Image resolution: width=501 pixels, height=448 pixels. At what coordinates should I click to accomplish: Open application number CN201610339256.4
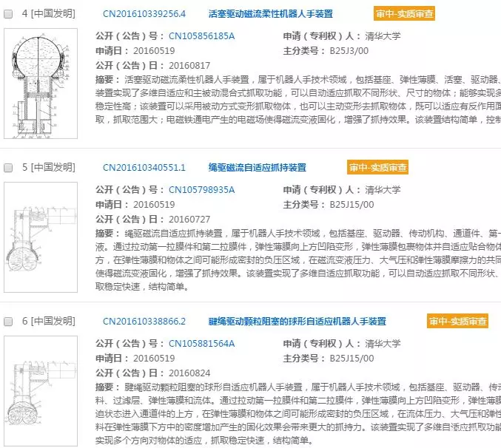click(144, 14)
